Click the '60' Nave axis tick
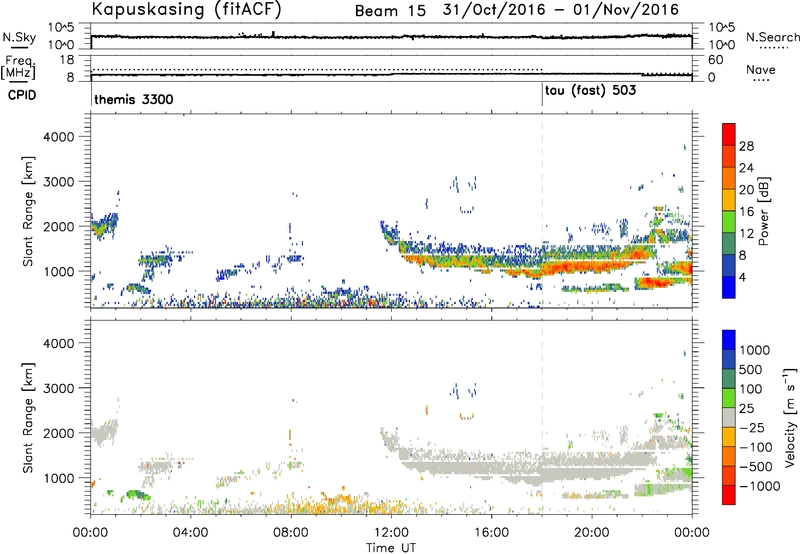The image size is (800, 554). tap(715, 60)
